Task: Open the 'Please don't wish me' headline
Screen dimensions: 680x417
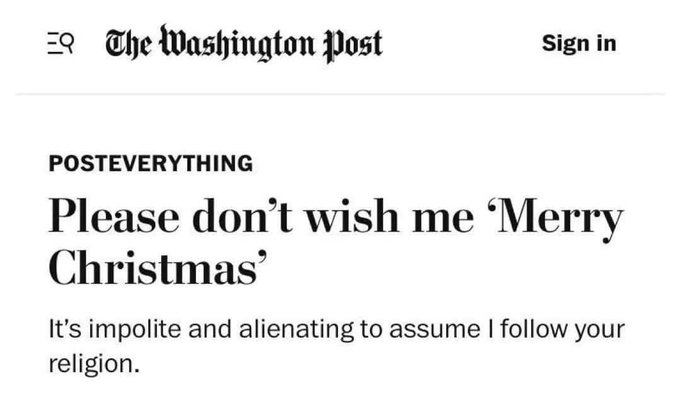Action: 336,241
